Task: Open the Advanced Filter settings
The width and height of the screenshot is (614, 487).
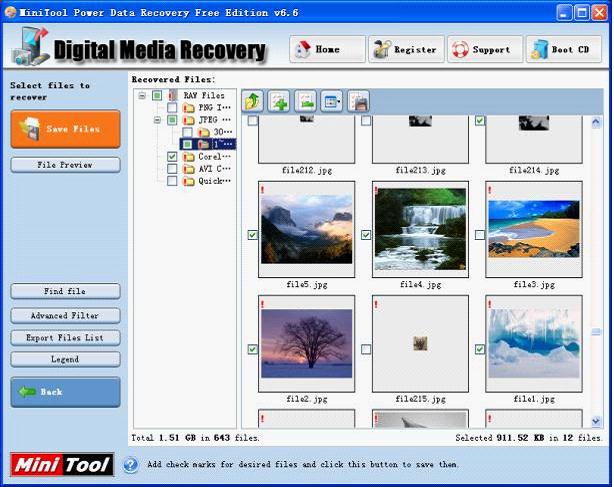Action: tap(65, 316)
